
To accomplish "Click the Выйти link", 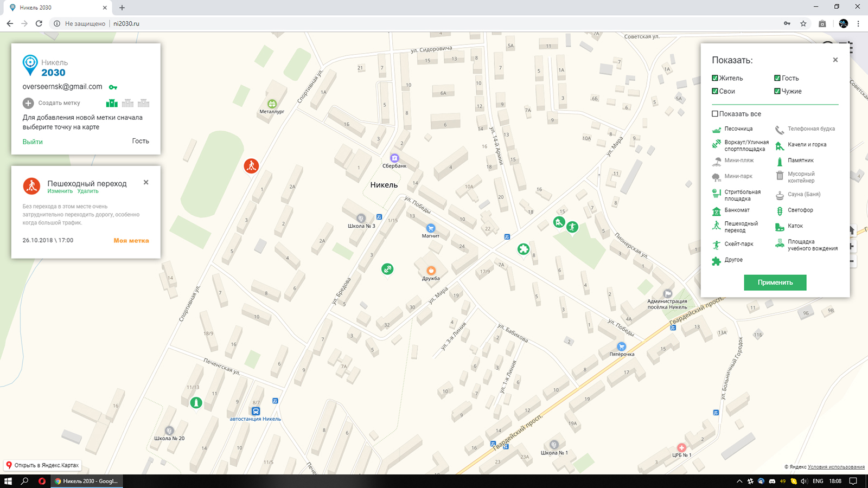I will [33, 142].
